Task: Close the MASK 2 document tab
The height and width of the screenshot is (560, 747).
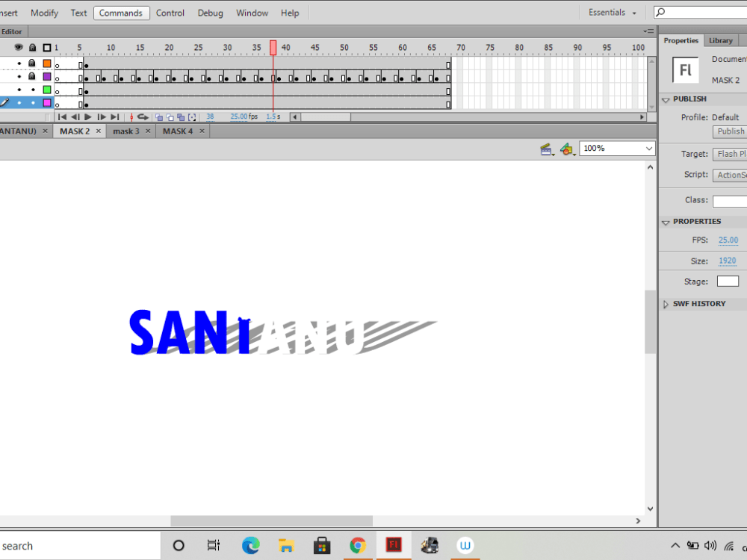Action: pos(99,131)
